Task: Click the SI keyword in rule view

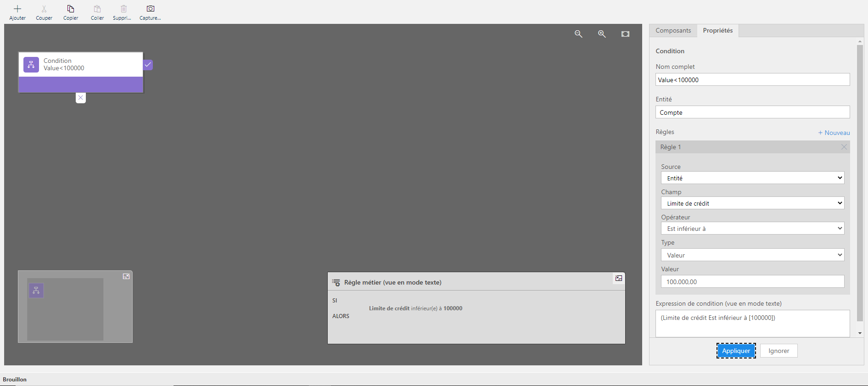Action: click(x=335, y=301)
